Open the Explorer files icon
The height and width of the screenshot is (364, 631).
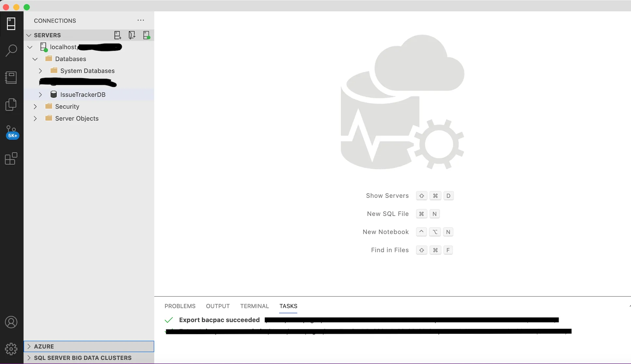[11, 105]
